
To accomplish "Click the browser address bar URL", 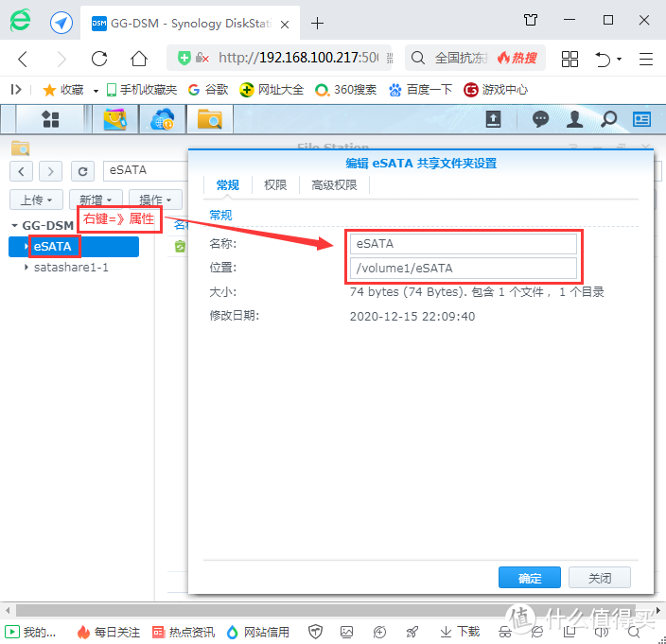I will point(298,58).
